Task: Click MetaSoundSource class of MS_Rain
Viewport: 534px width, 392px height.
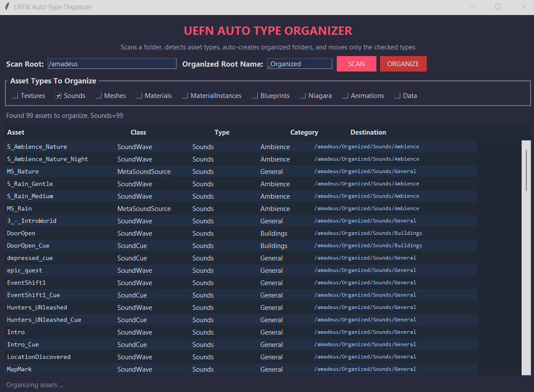Action: (x=144, y=209)
